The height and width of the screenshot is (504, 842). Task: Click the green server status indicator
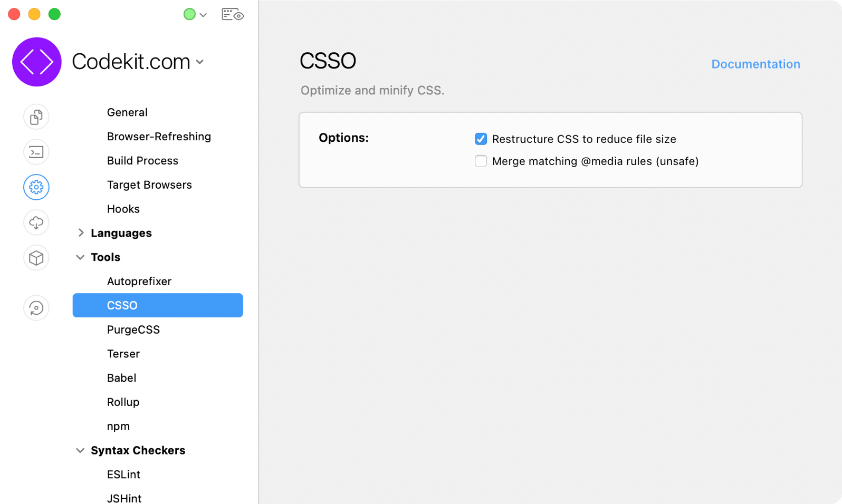point(189,14)
